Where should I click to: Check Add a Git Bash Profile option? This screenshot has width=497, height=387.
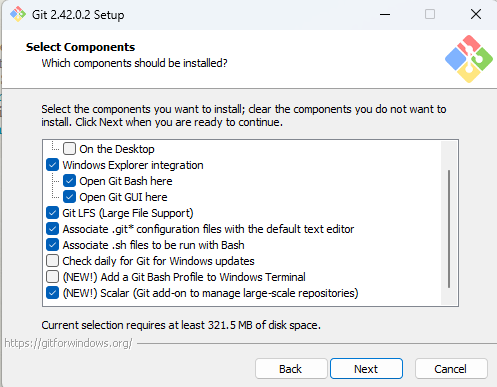point(52,277)
